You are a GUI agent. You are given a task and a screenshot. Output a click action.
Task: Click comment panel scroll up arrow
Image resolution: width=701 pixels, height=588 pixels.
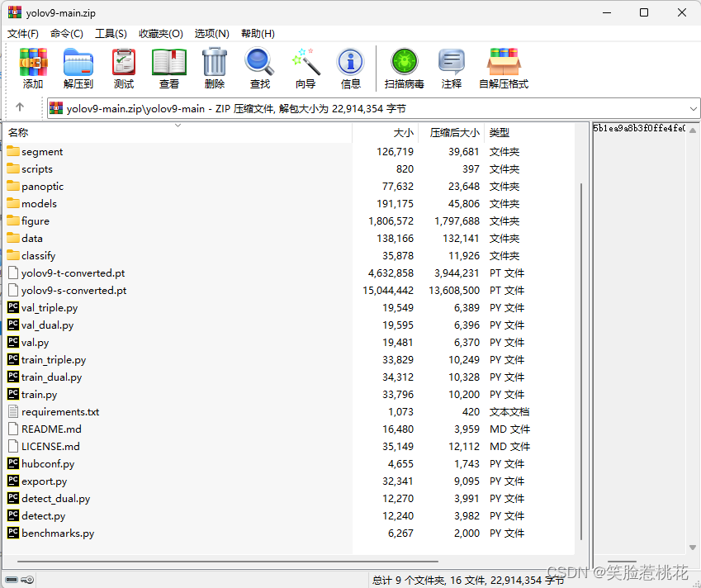click(x=693, y=130)
